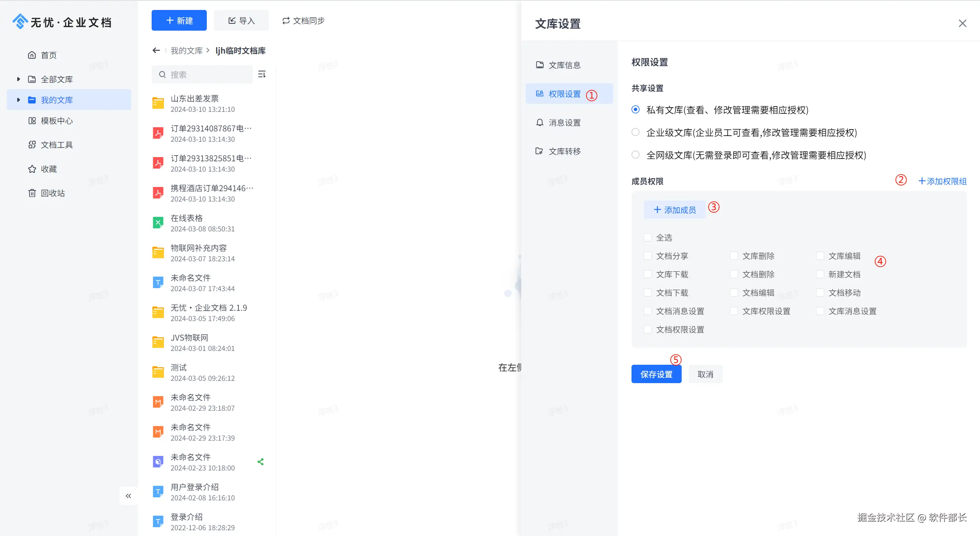Enable the 文档分享 permission checkbox
980x536 pixels.
[648, 256]
